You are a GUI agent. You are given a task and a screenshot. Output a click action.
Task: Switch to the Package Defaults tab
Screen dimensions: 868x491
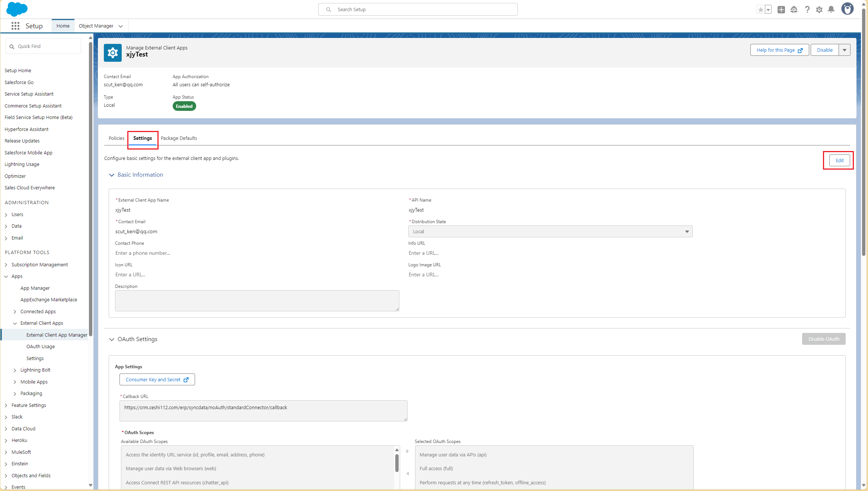click(x=179, y=138)
